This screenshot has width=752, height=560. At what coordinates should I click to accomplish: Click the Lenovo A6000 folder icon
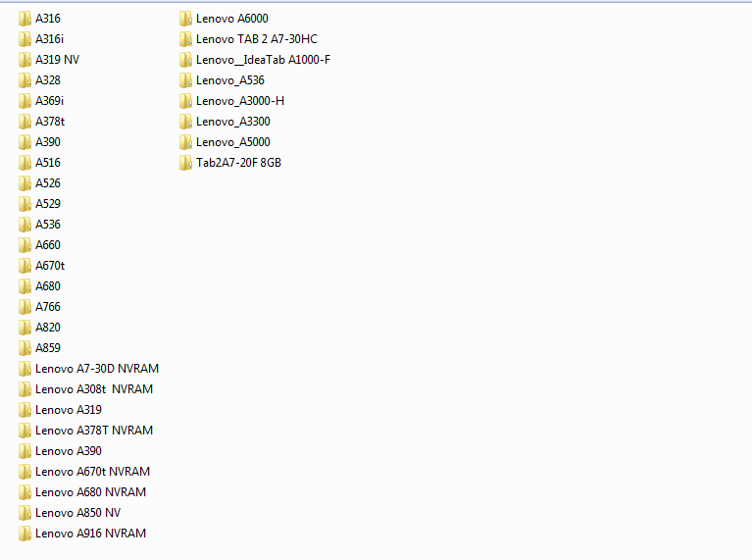pos(185,19)
